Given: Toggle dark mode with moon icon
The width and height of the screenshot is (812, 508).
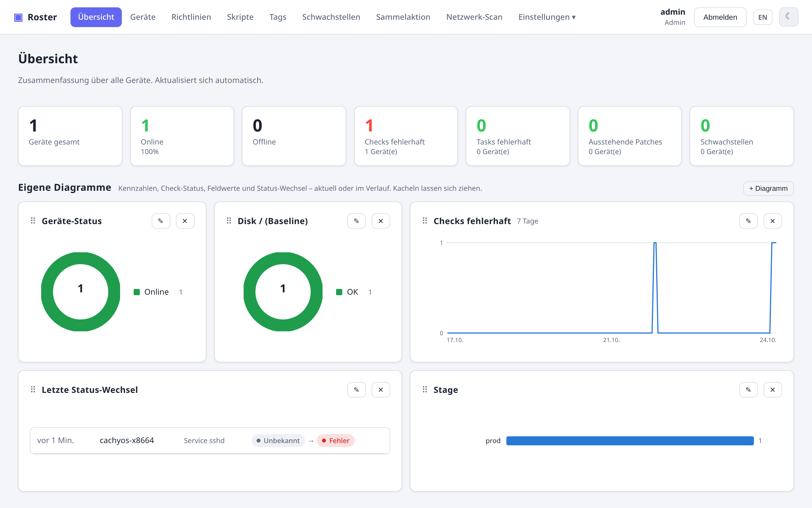Looking at the screenshot, I should coord(789,17).
